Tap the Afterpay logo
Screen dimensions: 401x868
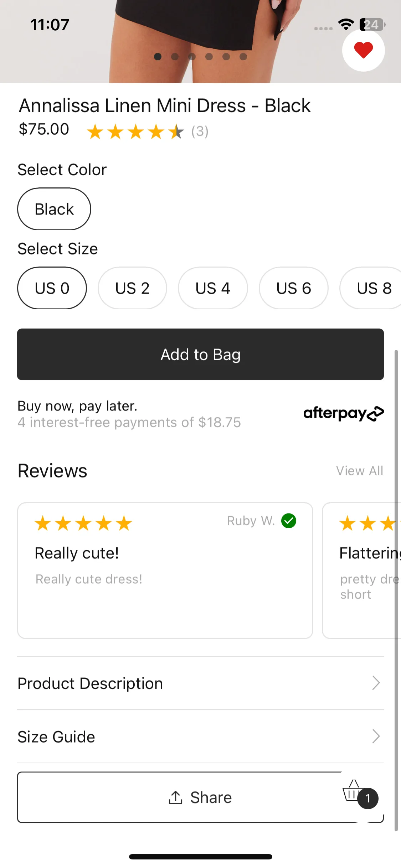(x=343, y=413)
